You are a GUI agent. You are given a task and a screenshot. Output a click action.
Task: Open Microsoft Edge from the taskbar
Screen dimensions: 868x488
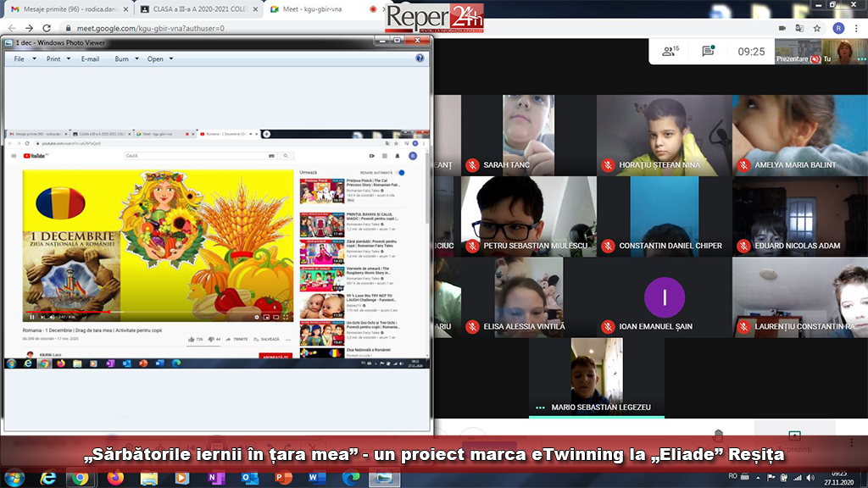350,478
